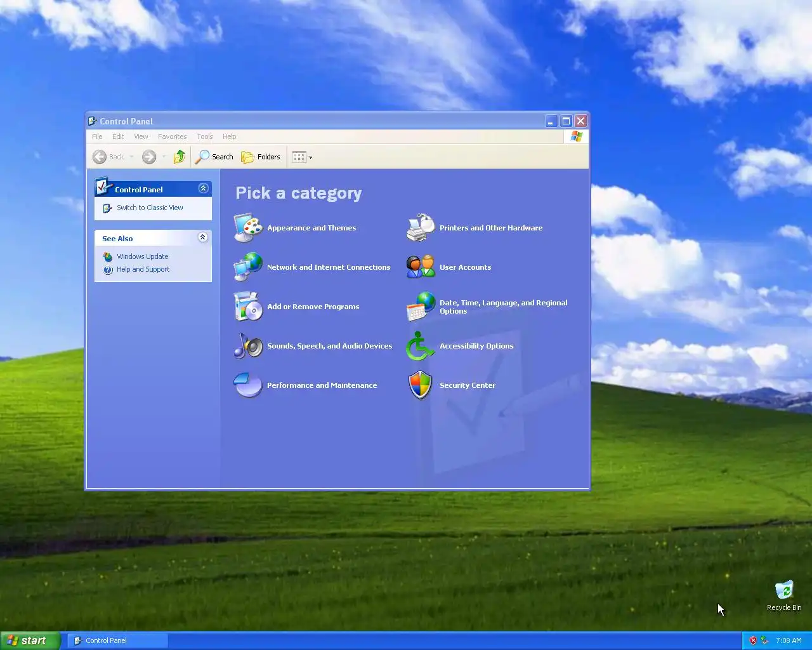This screenshot has width=812, height=650.
Task: Click the User Accounts text link
Action: [x=466, y=267]
